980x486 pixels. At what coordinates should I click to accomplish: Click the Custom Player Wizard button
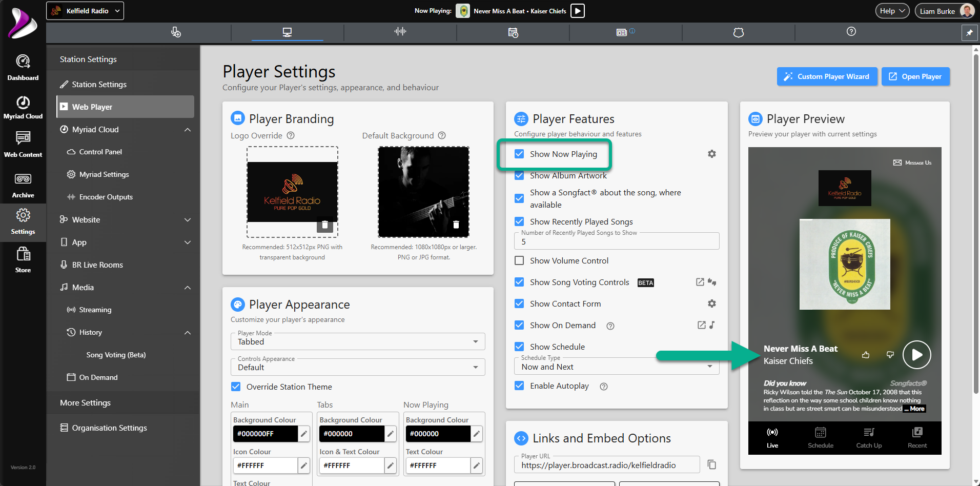pos(827,76)
